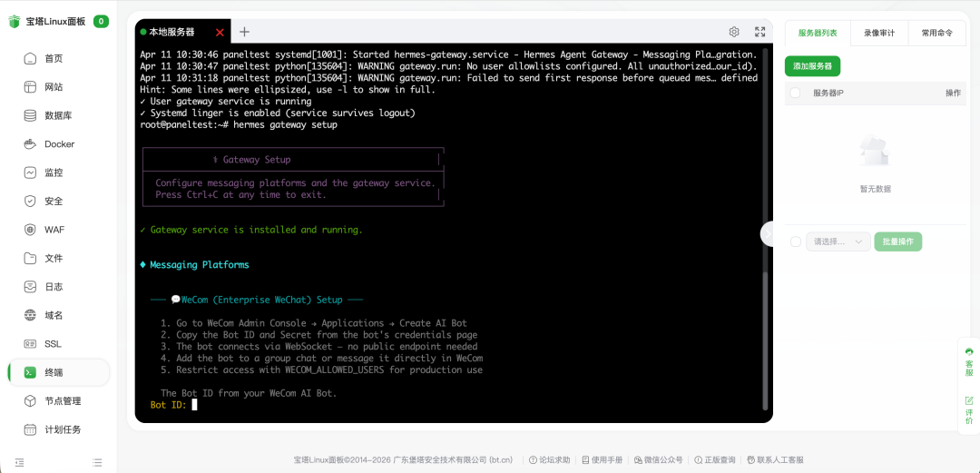Open the 节点管理 cube icon
The width and height of the screenshot is (980, 473).
pyautogui.click(x=30, y=401)
